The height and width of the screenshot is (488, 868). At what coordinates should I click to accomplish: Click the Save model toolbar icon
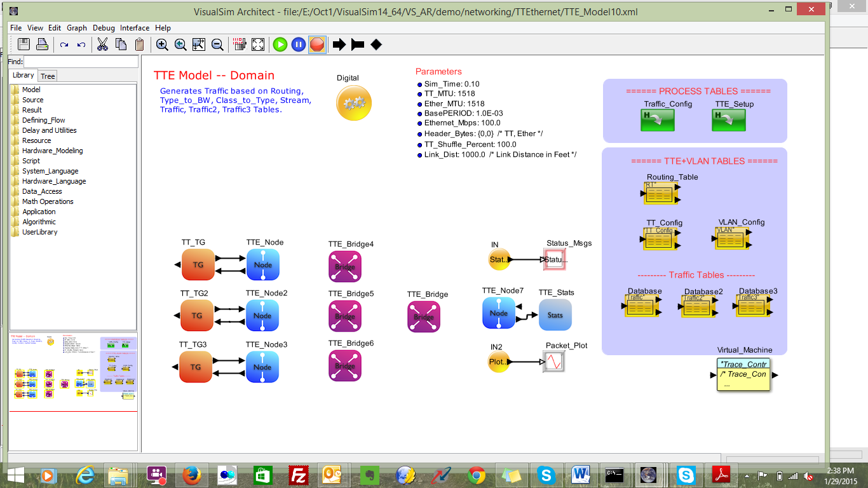[x=24, y=44]
